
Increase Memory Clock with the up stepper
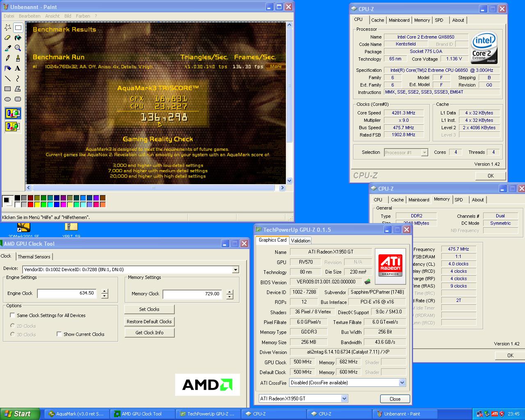230,292
